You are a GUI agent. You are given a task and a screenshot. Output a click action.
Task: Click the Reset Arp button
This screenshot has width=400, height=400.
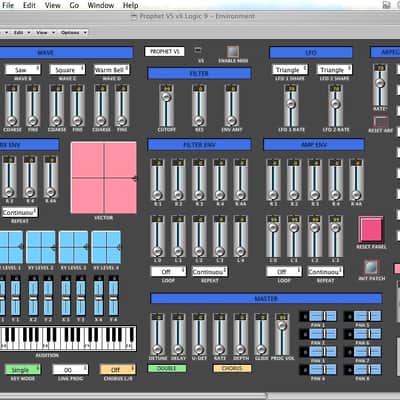pos(380,122)
